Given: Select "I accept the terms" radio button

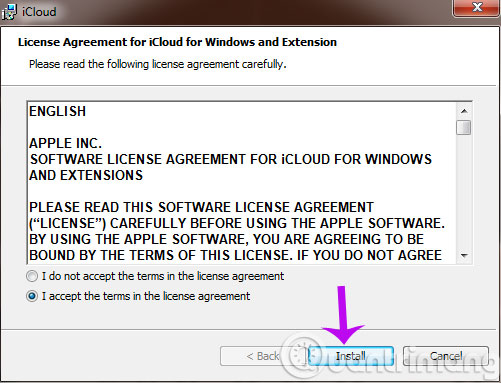Looking at the screenshot, I should [32, 296].
